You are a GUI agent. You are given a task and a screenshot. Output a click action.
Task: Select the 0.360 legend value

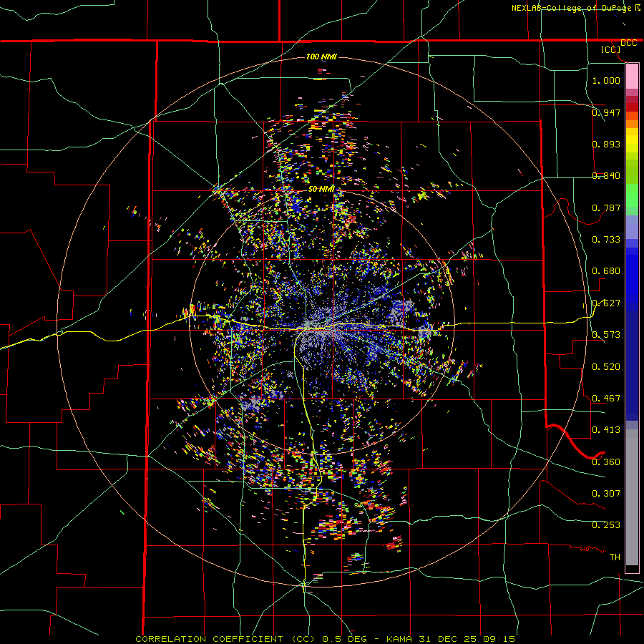coord(606,462)
